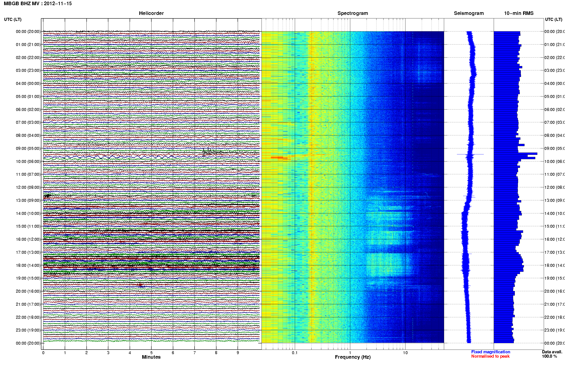Click the 07:00 (03:00) left axis label

[28, 122]
